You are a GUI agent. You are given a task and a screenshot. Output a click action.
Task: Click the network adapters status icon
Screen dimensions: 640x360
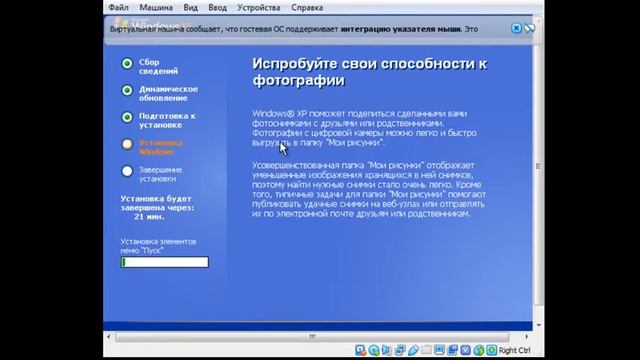400,350
